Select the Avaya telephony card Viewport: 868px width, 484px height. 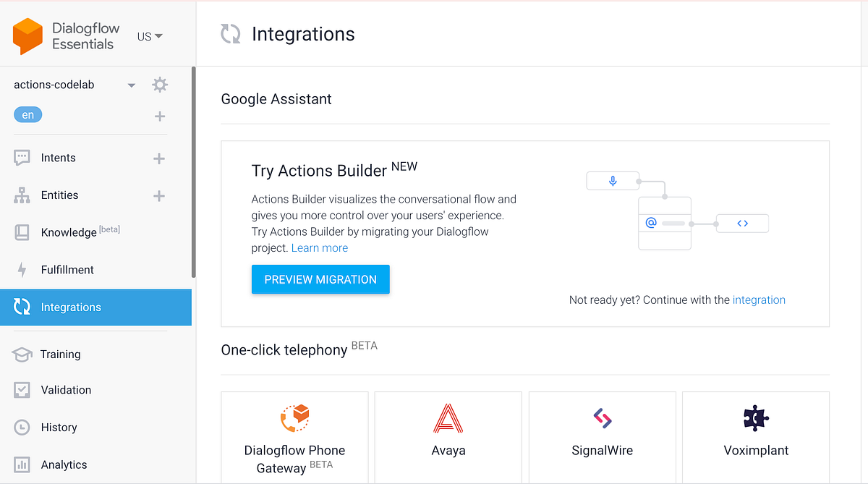click(x=448, y=430)
